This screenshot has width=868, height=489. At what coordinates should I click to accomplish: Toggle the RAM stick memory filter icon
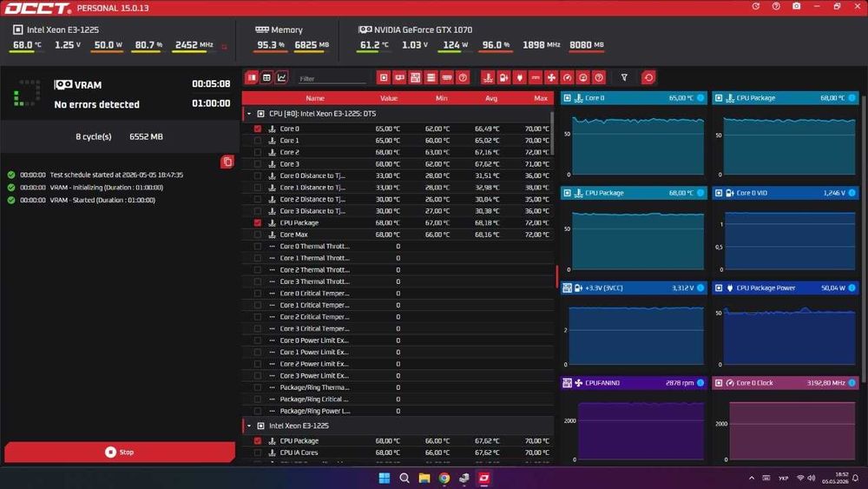(447, 77)
